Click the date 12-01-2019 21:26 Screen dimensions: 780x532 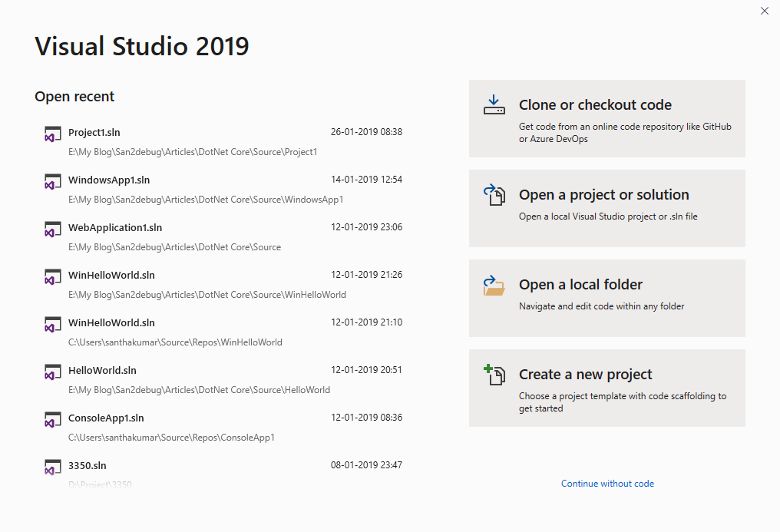[x=367, y=275]
